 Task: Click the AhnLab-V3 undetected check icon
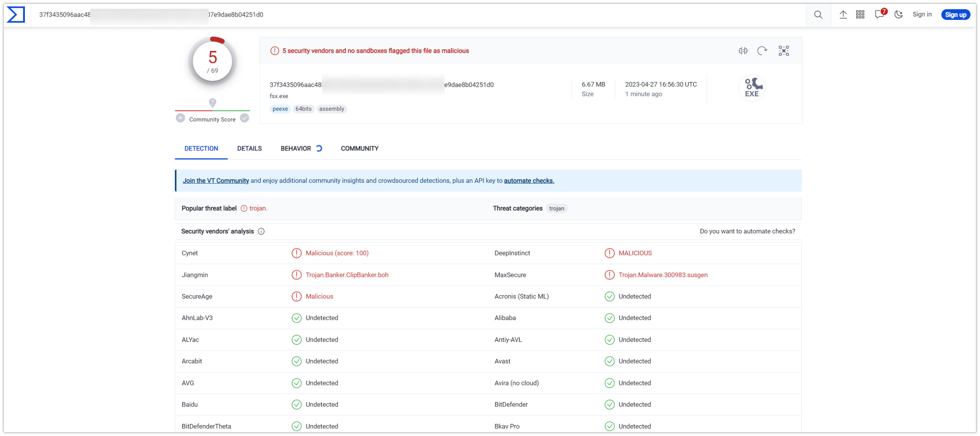point(297,318)
